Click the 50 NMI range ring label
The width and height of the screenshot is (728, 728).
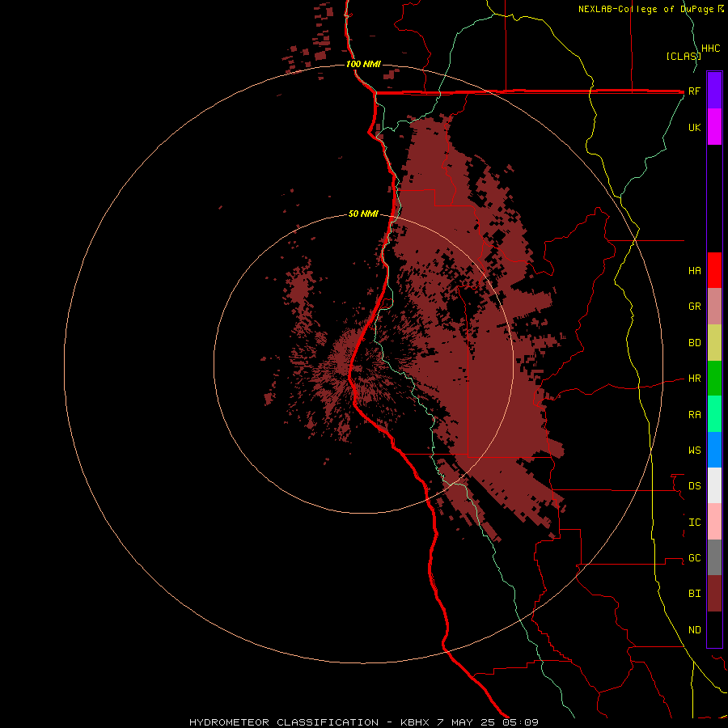coord(363,214)
